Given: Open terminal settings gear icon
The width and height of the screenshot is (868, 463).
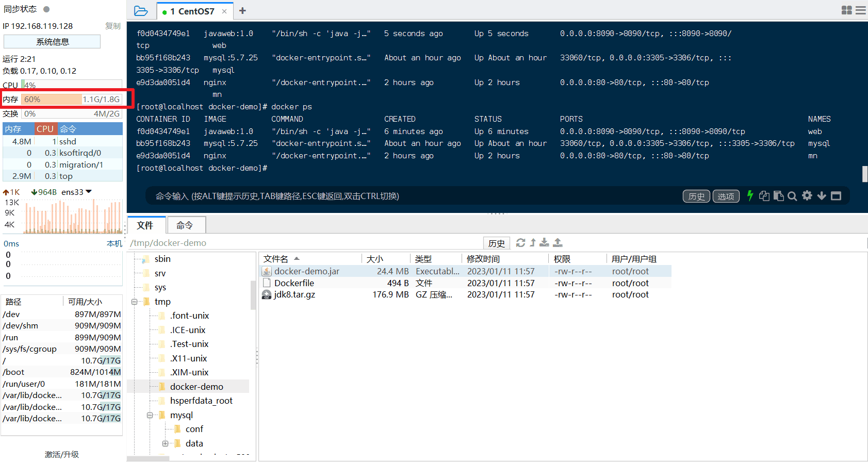Looking at the screenshot, I should [x=807, y=195].
